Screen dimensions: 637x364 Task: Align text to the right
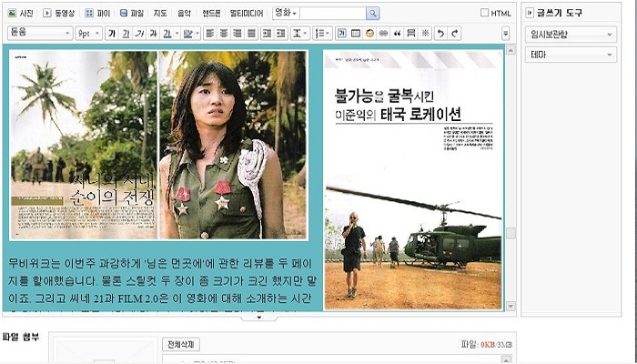[238, 34]
